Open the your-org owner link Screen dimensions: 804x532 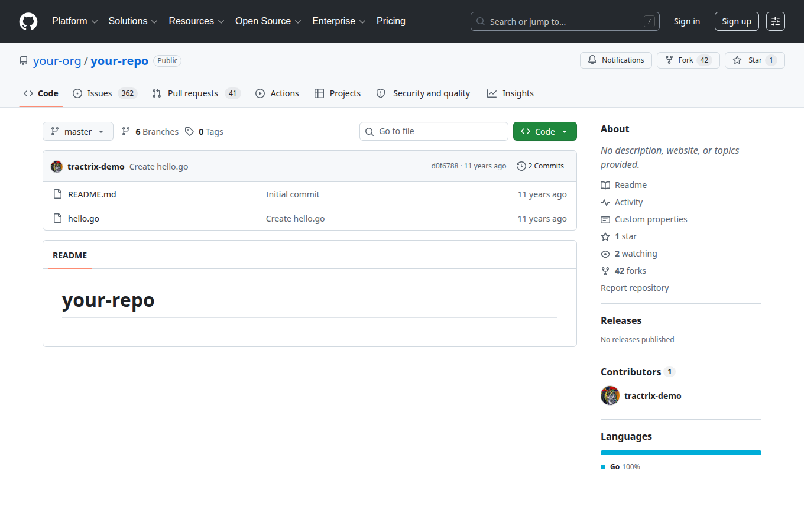coord(57,61)
